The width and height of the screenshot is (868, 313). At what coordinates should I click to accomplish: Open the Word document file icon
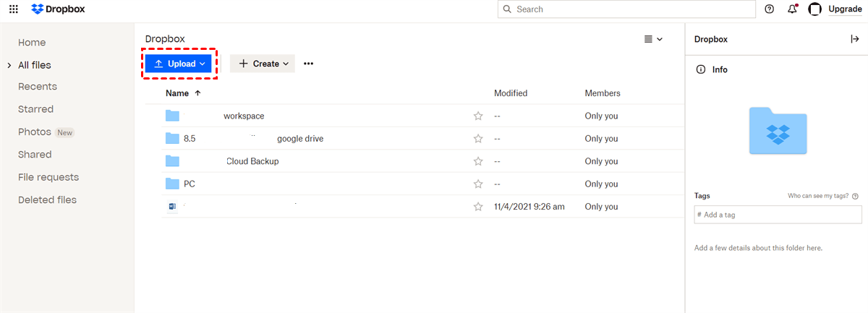(172, 207)
